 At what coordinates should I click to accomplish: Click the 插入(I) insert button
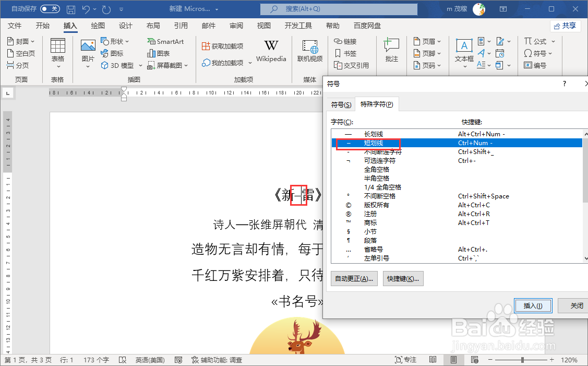pos(533,305)
